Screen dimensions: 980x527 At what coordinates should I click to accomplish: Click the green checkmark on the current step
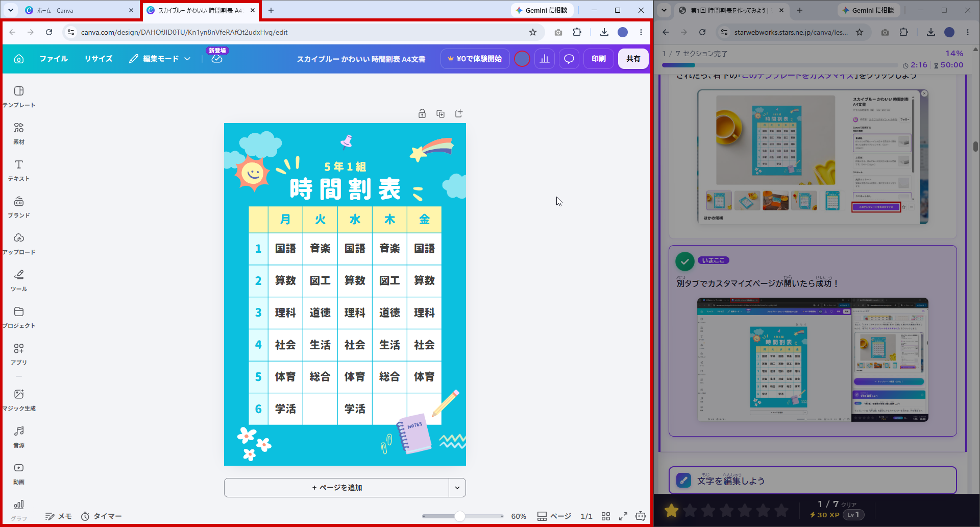coord(684,261)
